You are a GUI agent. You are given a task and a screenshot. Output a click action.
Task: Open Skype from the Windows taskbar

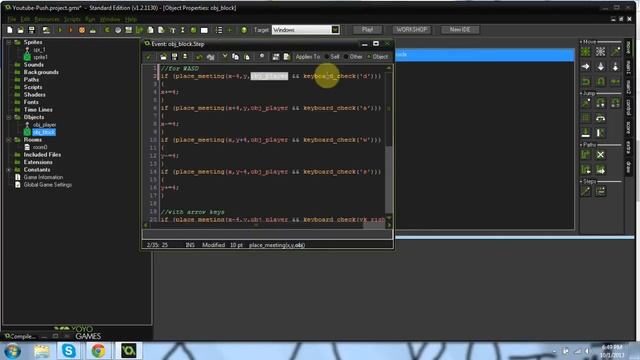tap(69, 351)
